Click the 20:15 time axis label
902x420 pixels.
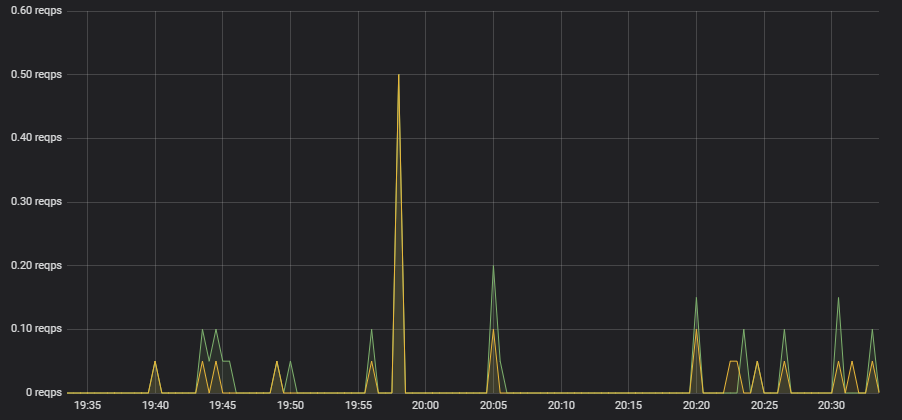coord(629,406)
